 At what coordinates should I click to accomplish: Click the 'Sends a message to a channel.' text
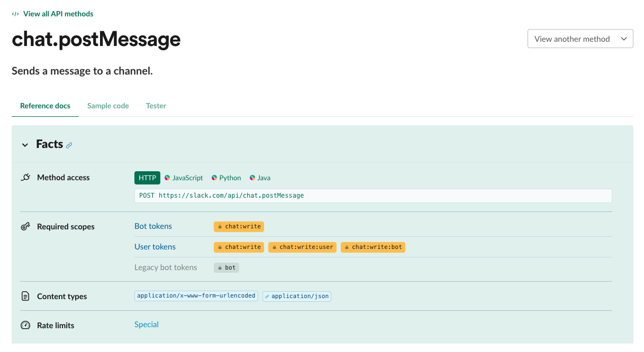tap(82, 71)
